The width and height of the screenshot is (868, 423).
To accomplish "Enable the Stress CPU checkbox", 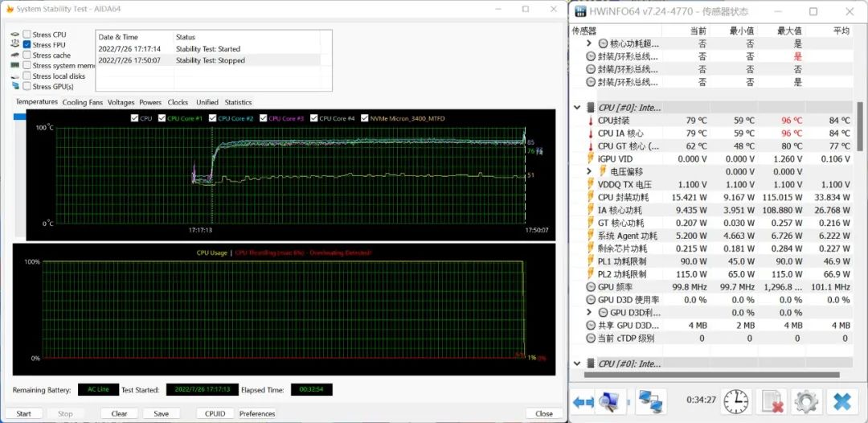I will click(x=27, y=35).
